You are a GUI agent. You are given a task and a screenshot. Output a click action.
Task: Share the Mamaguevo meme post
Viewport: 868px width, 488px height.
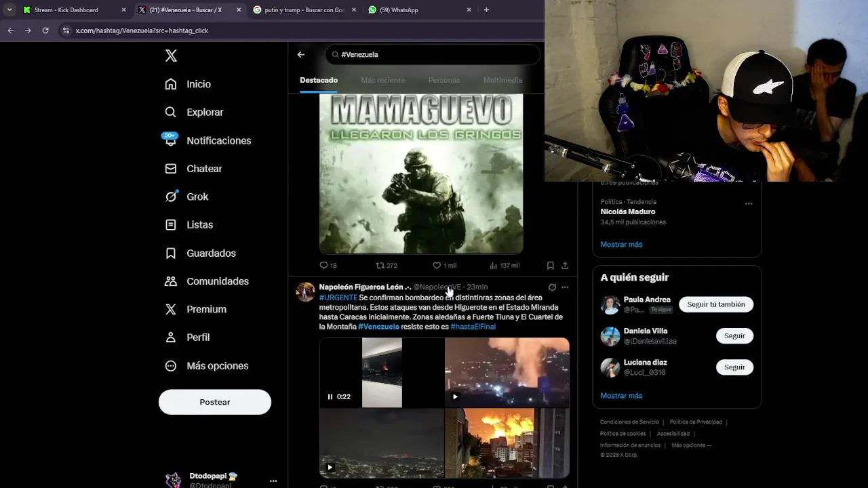tap(565, 266)
